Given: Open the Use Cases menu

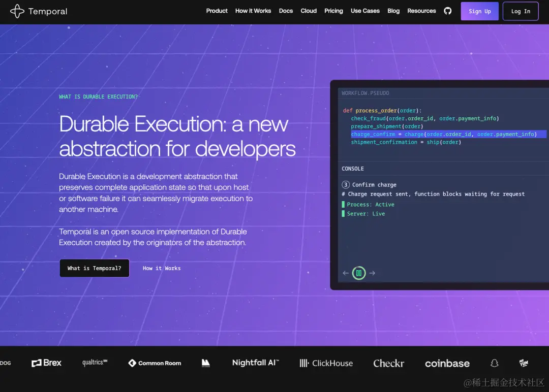Looking at the screenshot, I should [365, 11].
